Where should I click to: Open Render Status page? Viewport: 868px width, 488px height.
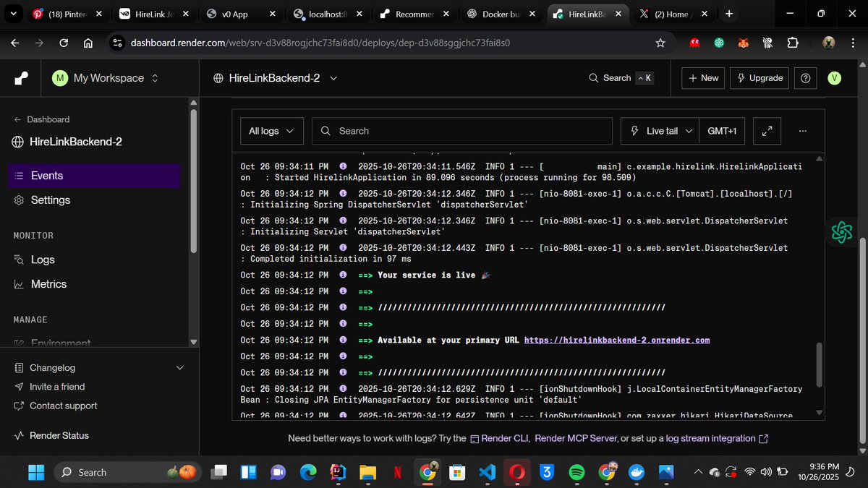51,435
